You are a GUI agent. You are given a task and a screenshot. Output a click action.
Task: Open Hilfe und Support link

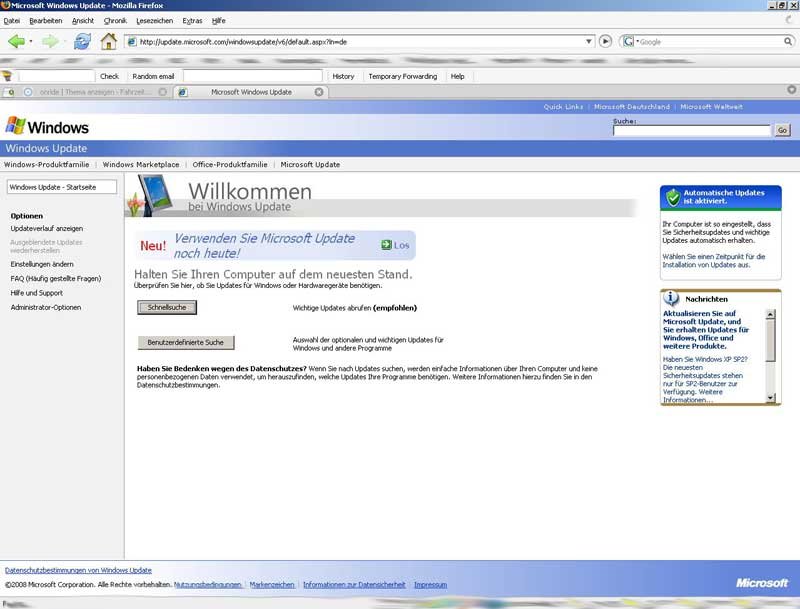36,293
